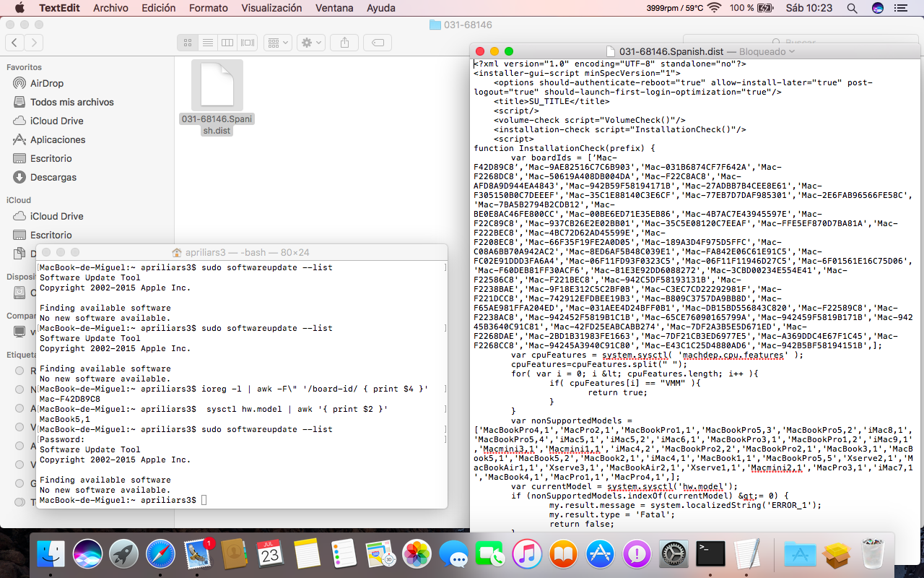The width and height of the screenshot is (924, 578).
Task: Click the 100% battery indicator
Action: pos(751,8)
